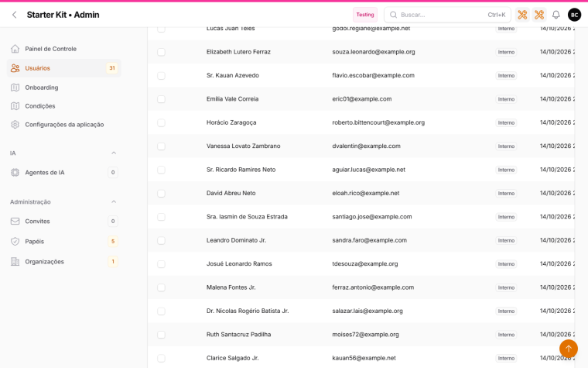This screenshot has height=368, width=588.
Task: Open Condições in the sidebar
Action: (x=63, y=106)
